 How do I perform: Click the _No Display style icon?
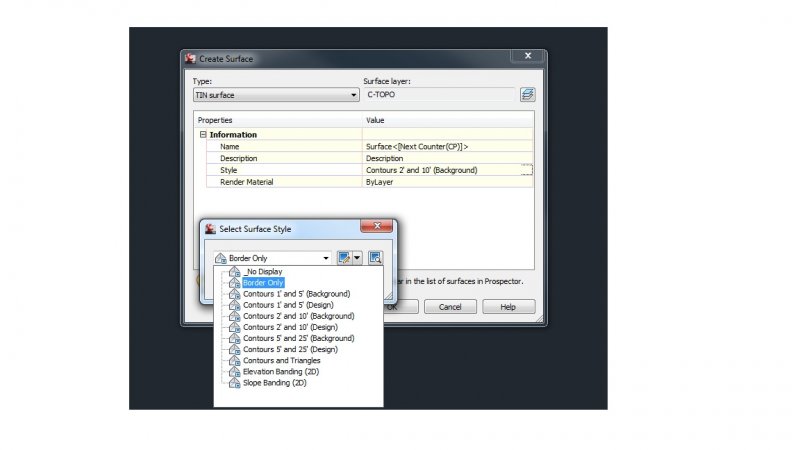pyautogui.click(x=235, y=271)
